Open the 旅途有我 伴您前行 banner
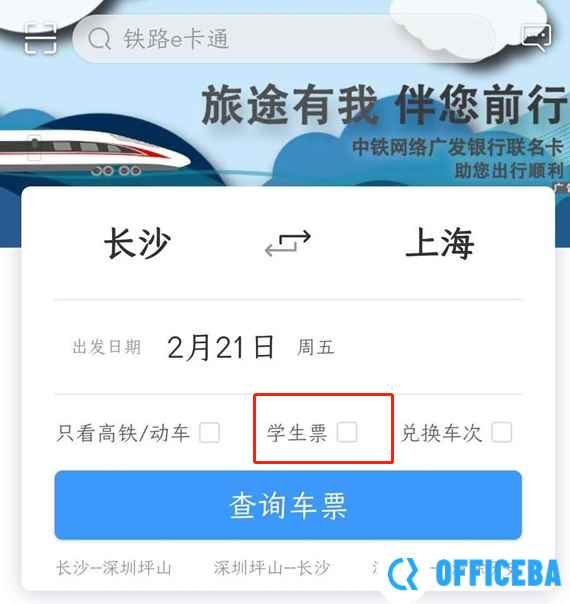The width and height of the screenshot is (570, 604). click(385, 104)
